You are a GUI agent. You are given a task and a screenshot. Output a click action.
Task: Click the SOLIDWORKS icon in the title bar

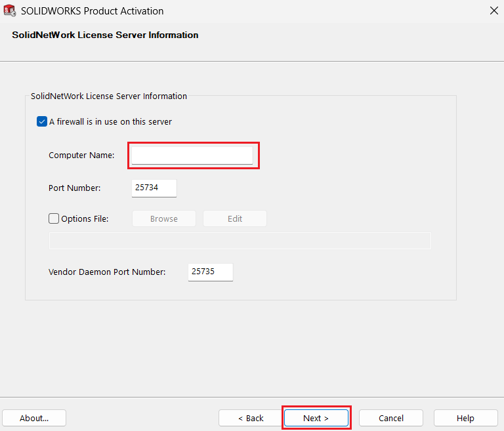click(x=10, y=10)
